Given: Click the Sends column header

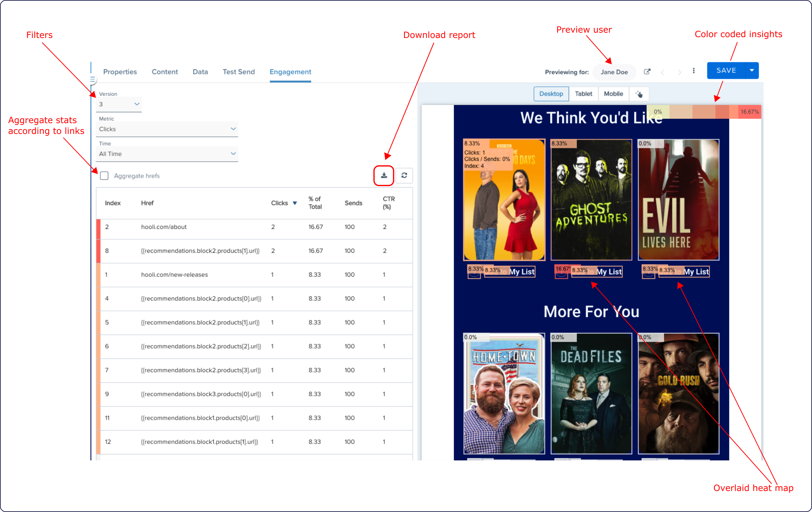Looking at the screenshot, I should click(353, 203).
